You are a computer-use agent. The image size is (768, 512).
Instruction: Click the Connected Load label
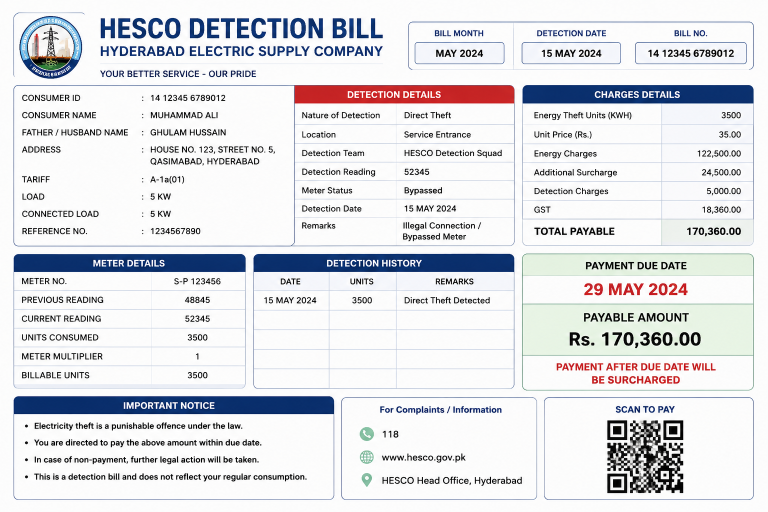tap(60, 214)
